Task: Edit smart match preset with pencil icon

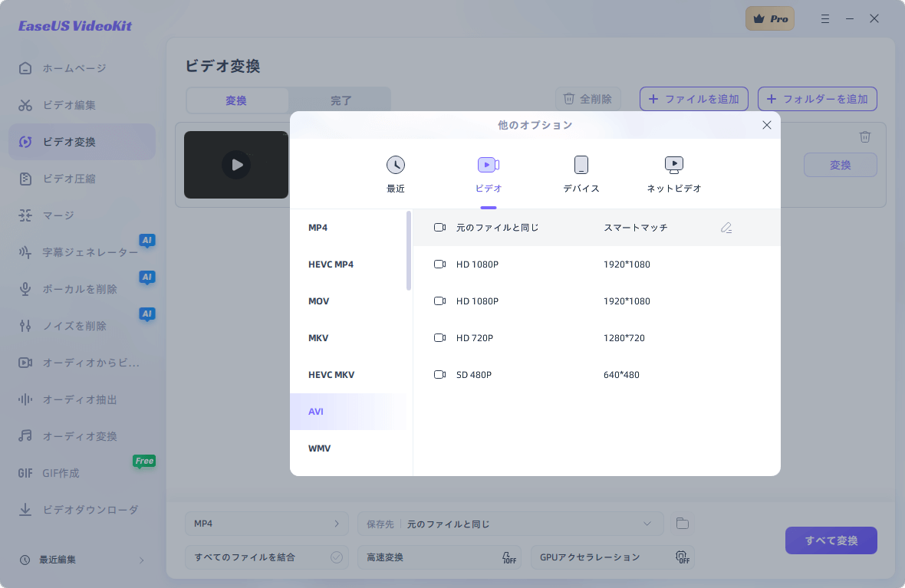Action: click(x=726, y=228)
